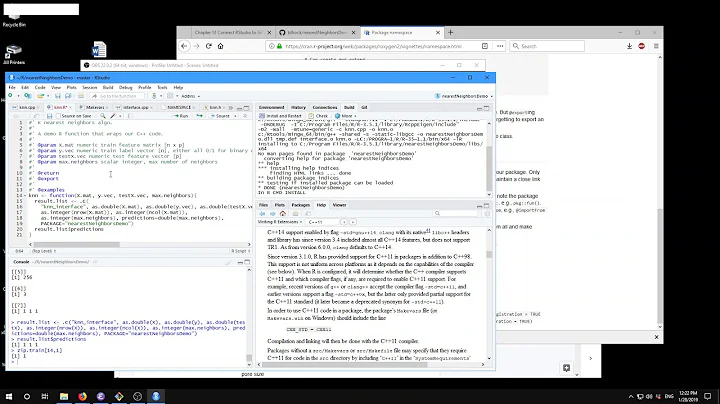Click the Go to file/function field

(118, 96)
